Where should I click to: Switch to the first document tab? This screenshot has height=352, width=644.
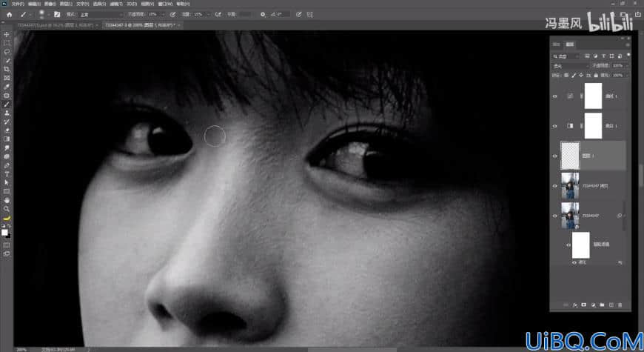pyautogui.click(x=56, y=25)
